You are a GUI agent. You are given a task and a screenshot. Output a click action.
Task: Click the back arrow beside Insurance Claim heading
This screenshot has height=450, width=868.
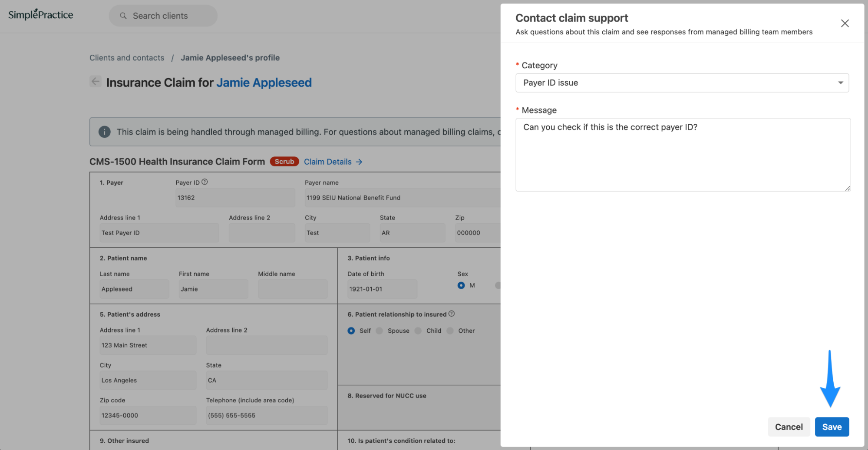click(x=96, y=82)
